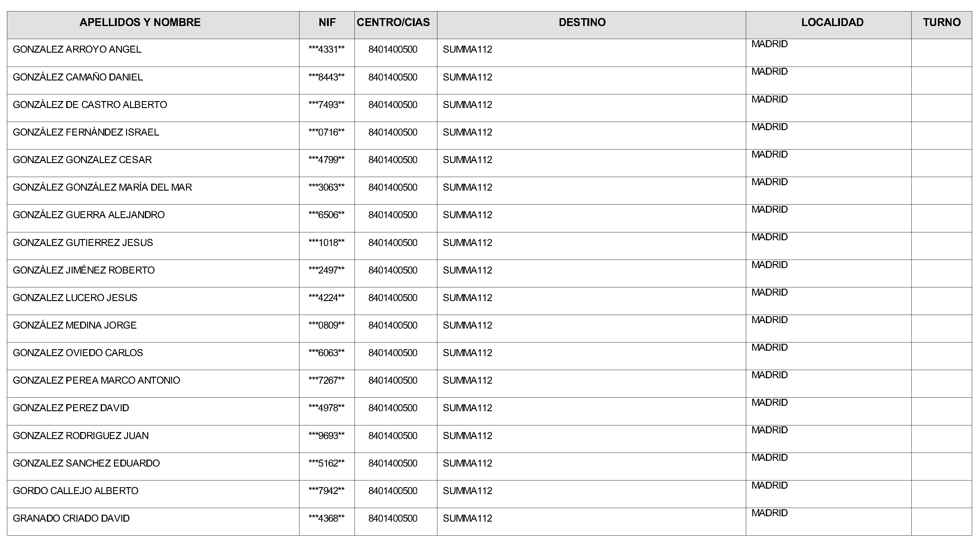This screenshot has width=980, height=541.
Task: Click the SUMMA112 destino for GONZÁLEZ GUERRA ALEJANDRO
Action: coord(467,215)
